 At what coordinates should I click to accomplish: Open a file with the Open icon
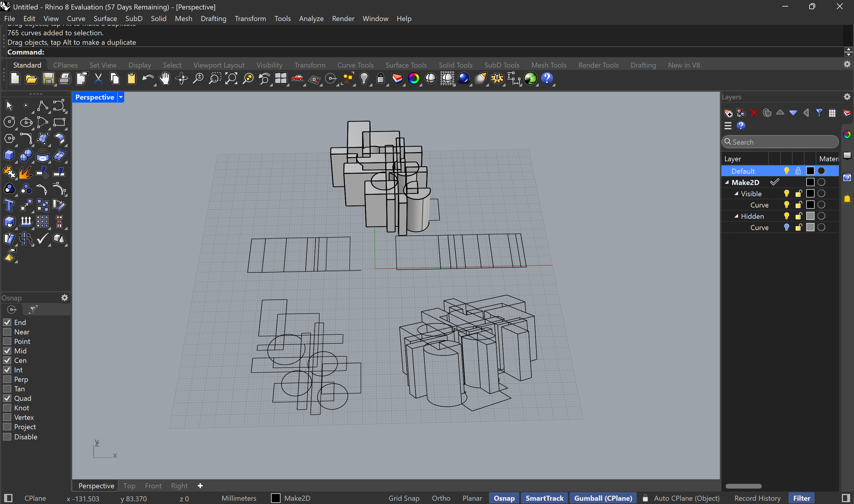[31, 79]
